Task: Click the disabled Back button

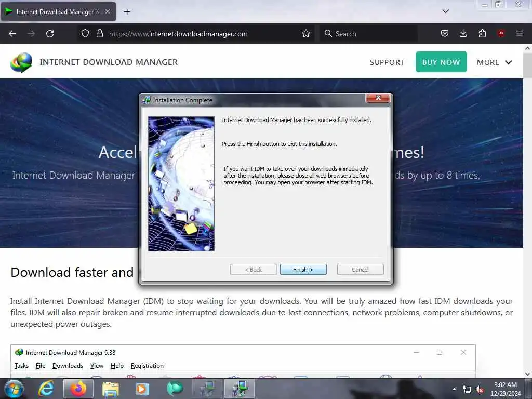Action: 253,270
